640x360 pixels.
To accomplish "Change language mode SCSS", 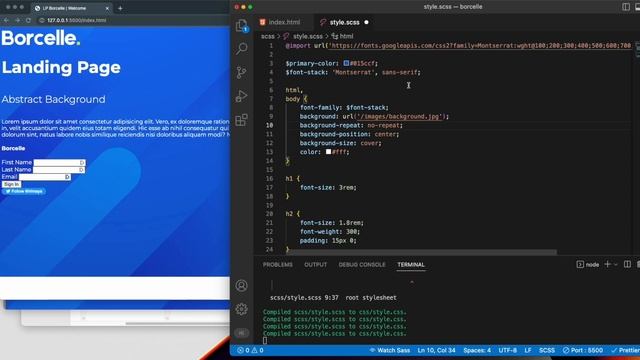I will click(x=547, y=350).
